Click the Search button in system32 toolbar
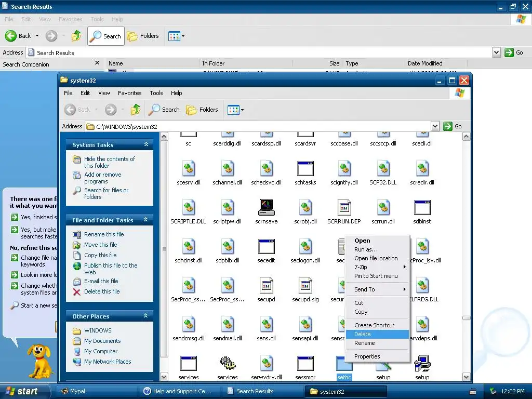Image resolution: width=532 pixels, height=399 pixels. pos(165,110)
